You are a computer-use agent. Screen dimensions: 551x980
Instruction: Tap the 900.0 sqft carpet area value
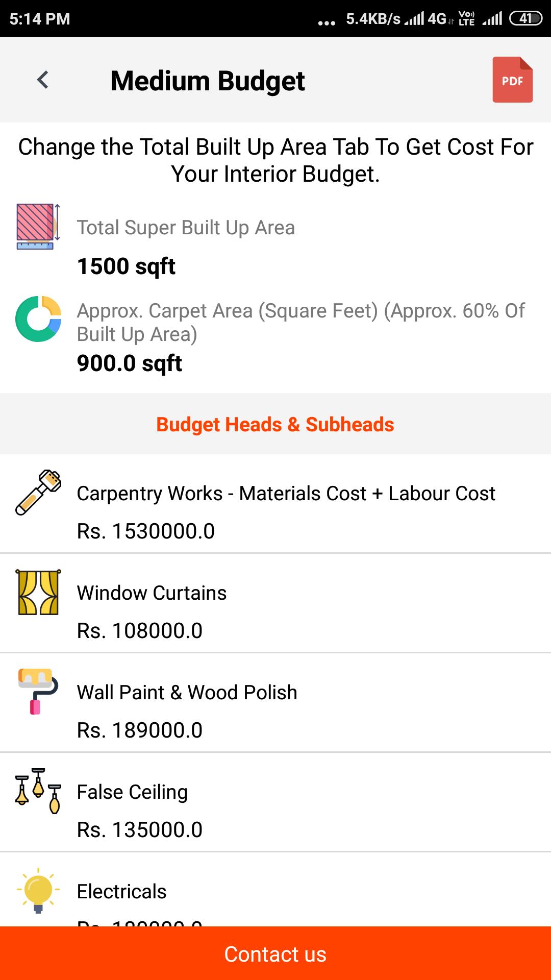click(x=129, y=363)
